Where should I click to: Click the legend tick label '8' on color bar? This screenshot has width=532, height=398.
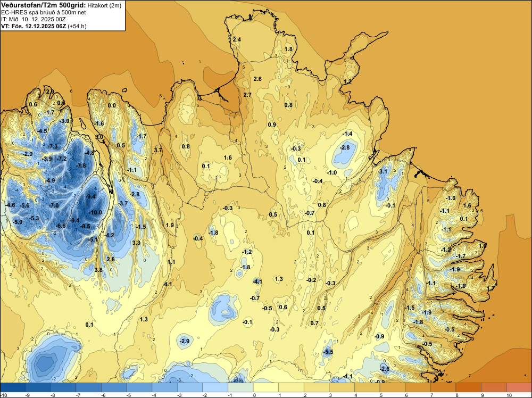[458, 395]
